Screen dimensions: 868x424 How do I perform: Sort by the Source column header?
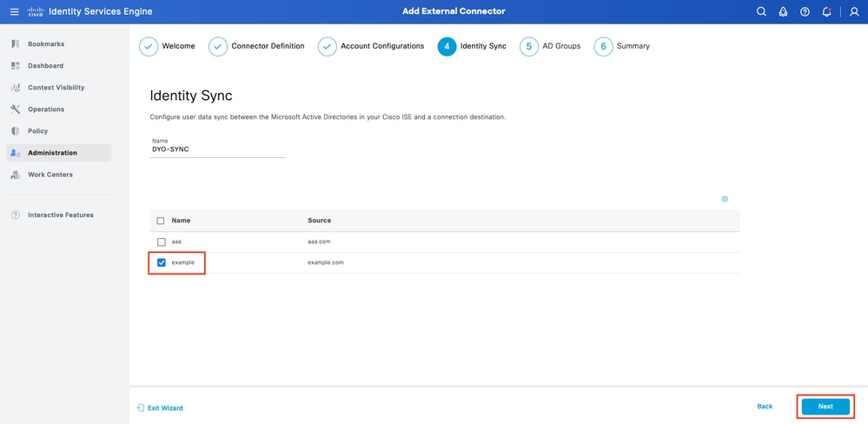pos(320,221)
